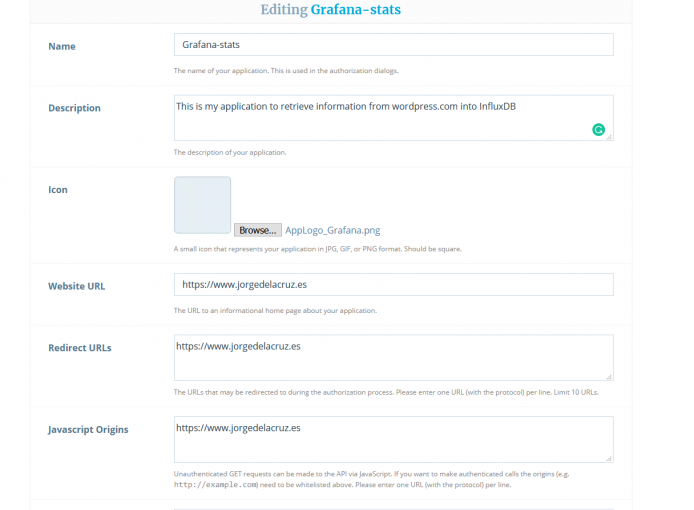Click the Grafana-stats title link

tap(355, 10)
